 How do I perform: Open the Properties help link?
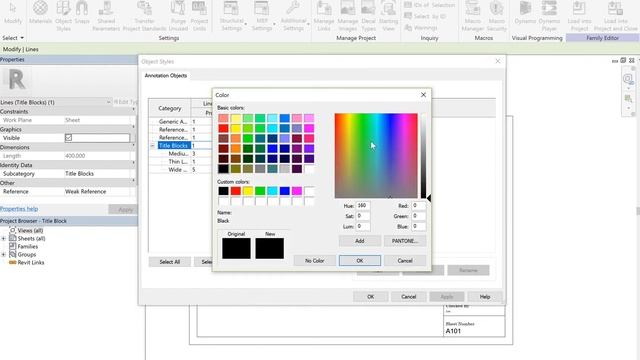19,209
